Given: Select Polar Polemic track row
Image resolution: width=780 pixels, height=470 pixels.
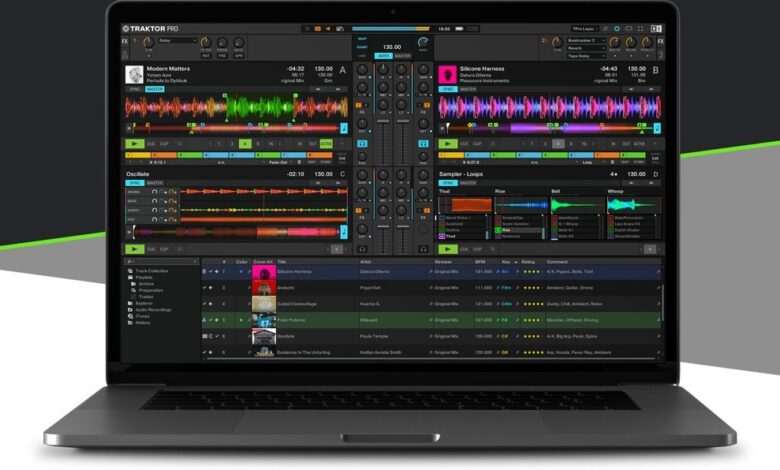Looking at the screenshot, I should (431, 320).
